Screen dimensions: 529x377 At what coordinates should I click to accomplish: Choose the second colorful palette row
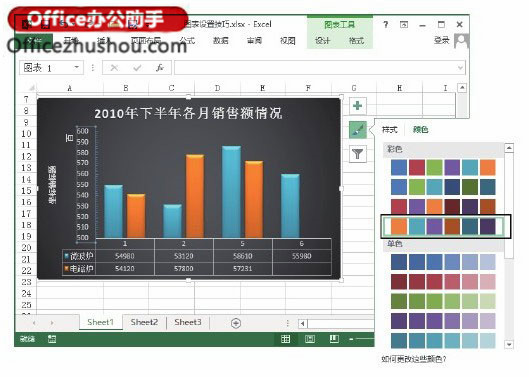point(443,187)
